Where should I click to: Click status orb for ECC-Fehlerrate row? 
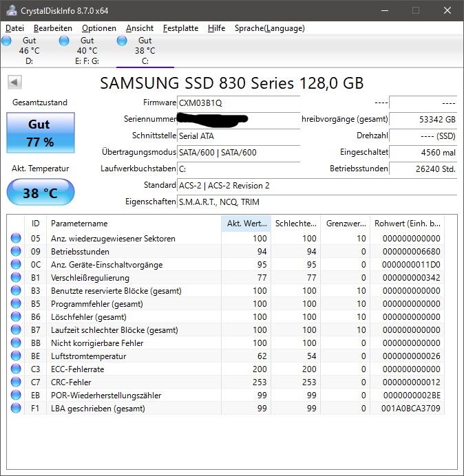(16, 369)
